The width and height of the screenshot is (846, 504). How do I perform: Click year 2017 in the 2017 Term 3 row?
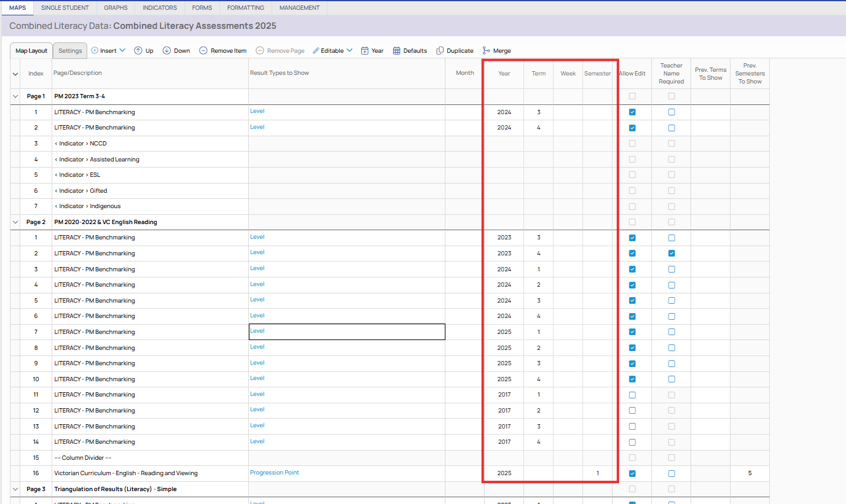(x=504, y=427)
